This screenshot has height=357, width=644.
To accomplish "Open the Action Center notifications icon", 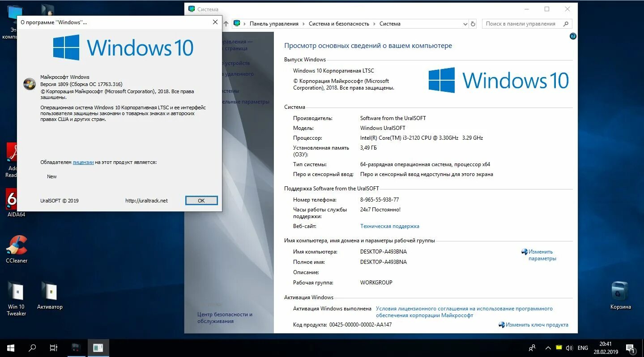I will tap(630, 348).
